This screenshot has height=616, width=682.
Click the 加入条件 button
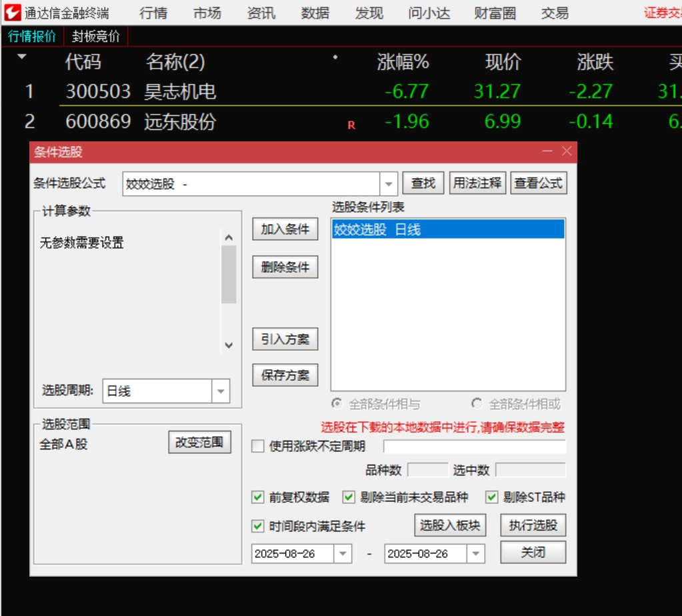point(285,229)
